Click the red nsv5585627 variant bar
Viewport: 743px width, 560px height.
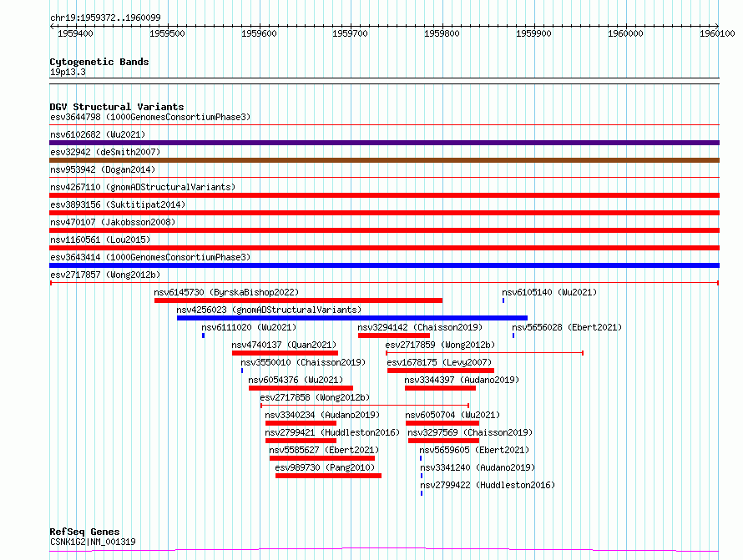[322, 458]
